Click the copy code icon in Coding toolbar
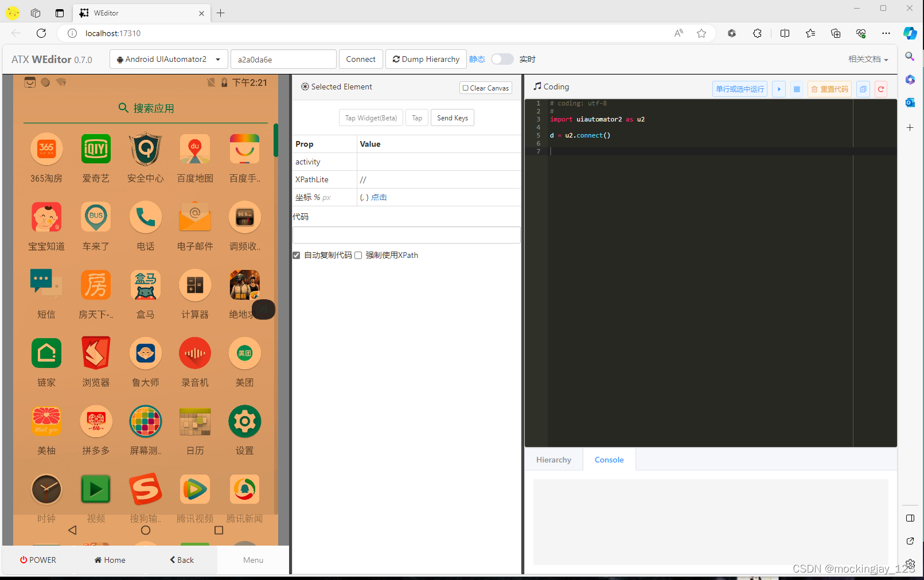 [863, 89]
